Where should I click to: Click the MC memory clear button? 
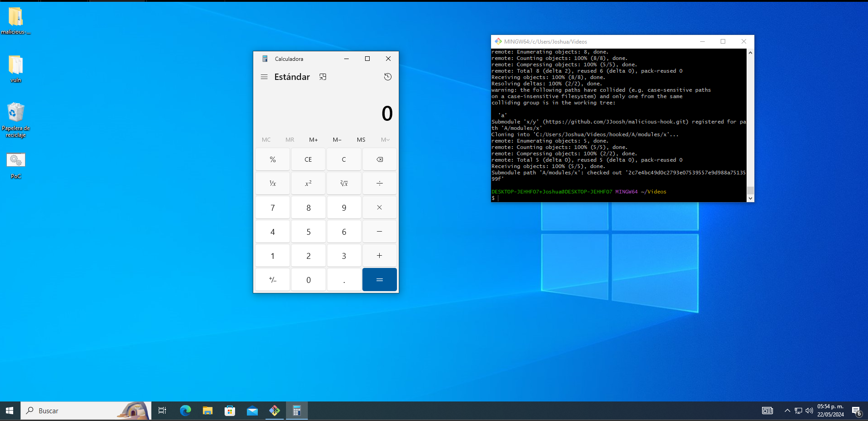(x=266, y=140)
